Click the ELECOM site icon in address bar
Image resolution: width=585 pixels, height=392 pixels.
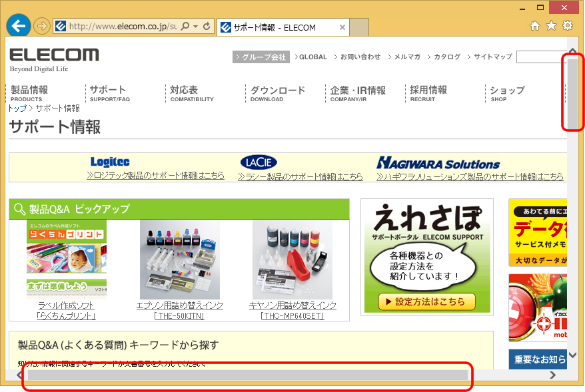[x=61, y=26]
